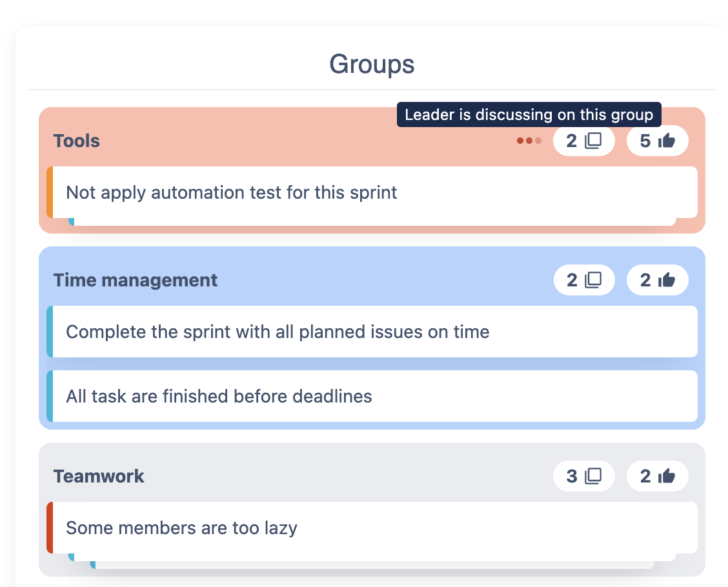Click the thumbs-up icon in Tools group

(x=667, y=141)
